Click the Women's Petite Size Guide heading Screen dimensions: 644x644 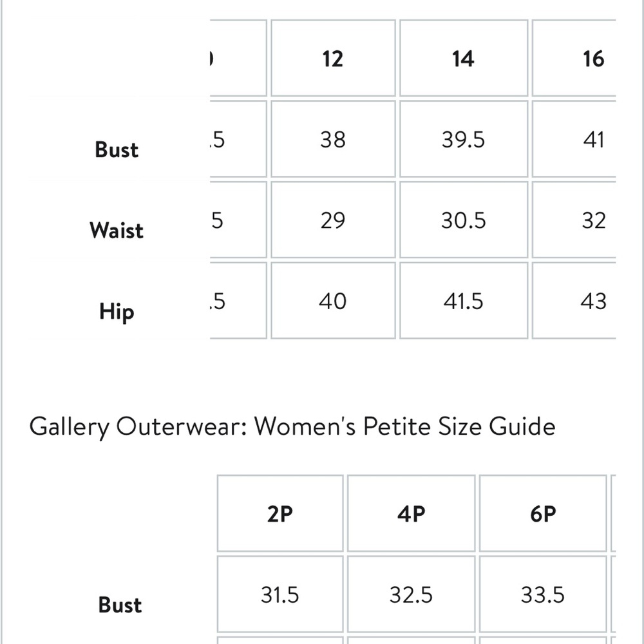tap(292, 427)
